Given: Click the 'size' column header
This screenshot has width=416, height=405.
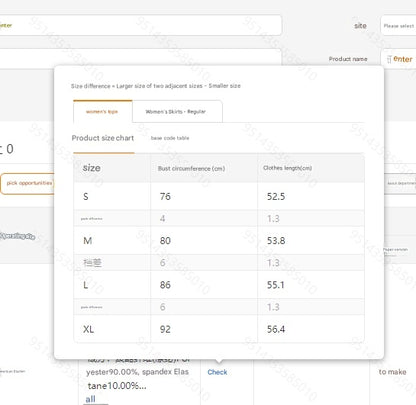Looking at the screenshot, I should click(92, 168).
